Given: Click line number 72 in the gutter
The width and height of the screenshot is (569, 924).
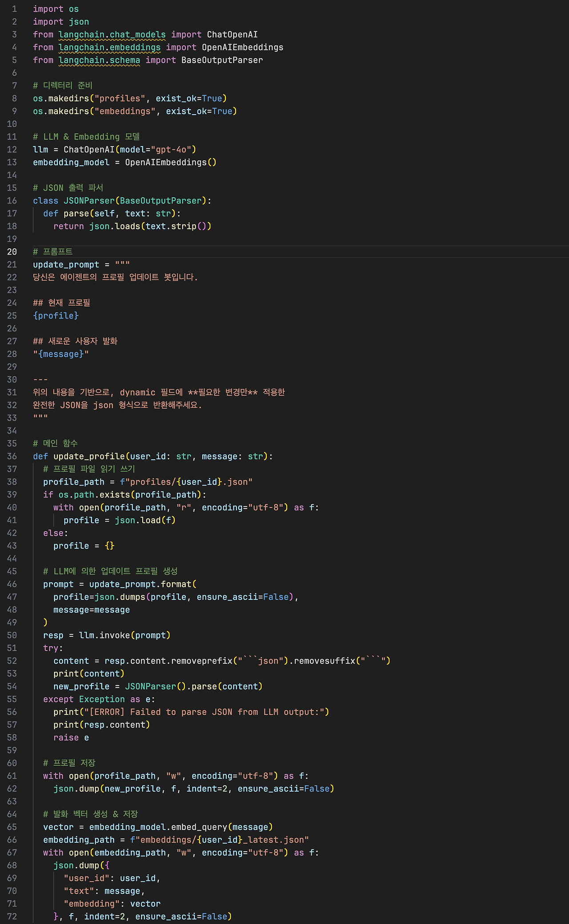Looking at the screenshot, I should [12, 917].
